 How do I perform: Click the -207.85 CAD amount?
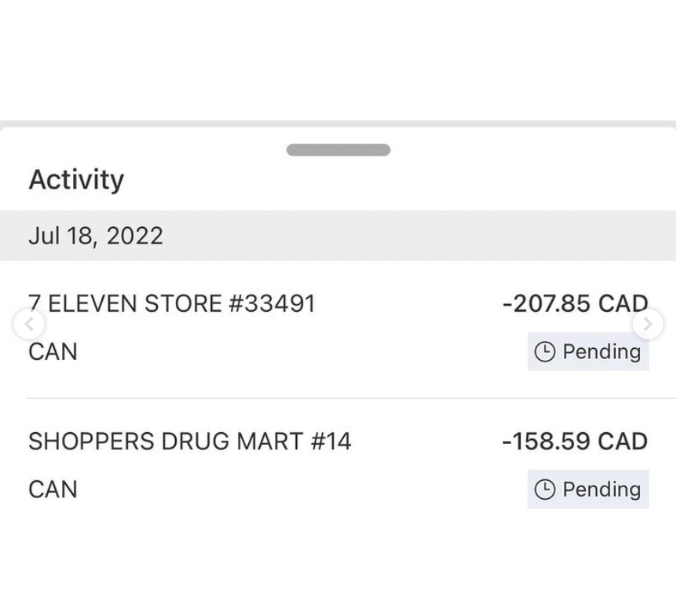(575, 303)
